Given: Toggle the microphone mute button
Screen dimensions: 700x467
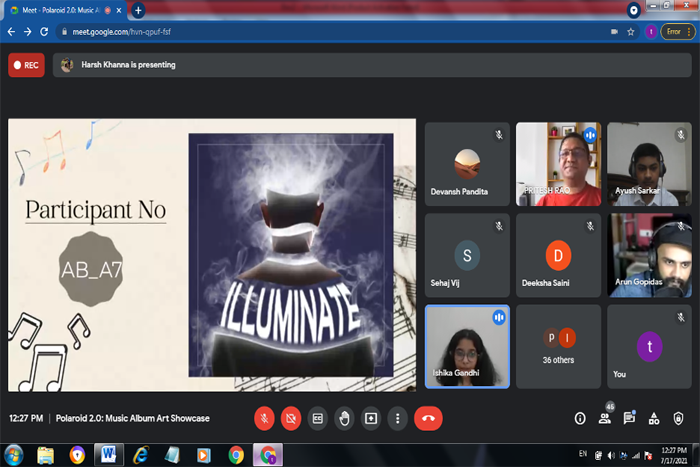Looking at the screenshot, I should [x=264, y=418].
